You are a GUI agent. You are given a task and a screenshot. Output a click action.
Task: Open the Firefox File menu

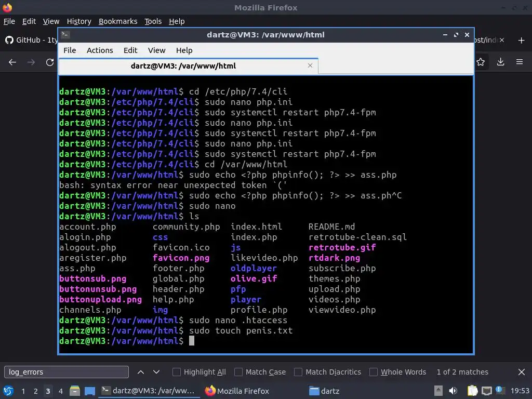pyautogui.click(x=9, y=21)
